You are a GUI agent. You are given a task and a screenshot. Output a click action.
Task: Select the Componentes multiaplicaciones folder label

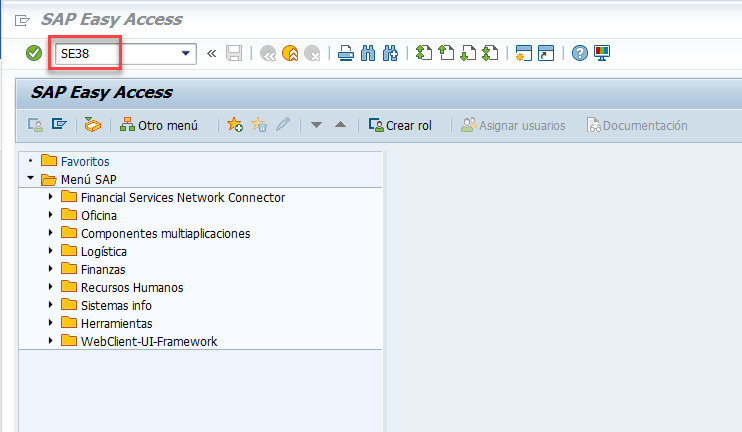[166, 233]
